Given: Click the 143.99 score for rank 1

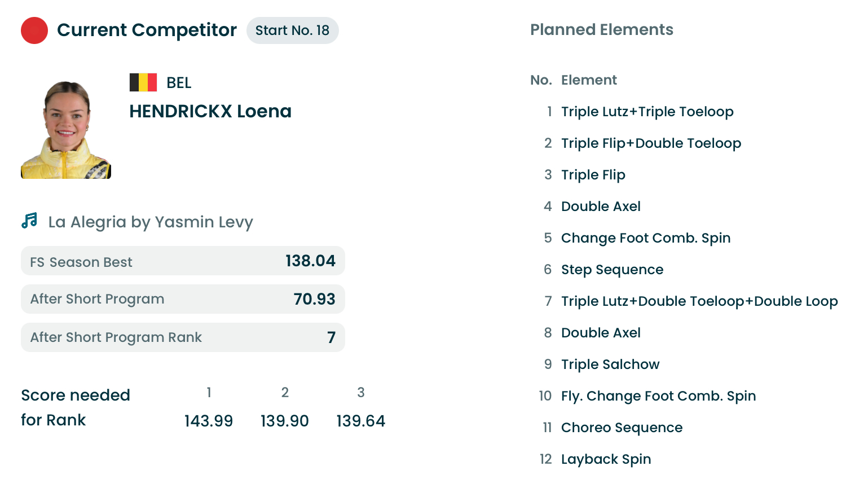Looking at the screenshot, I should click(209, 421).
